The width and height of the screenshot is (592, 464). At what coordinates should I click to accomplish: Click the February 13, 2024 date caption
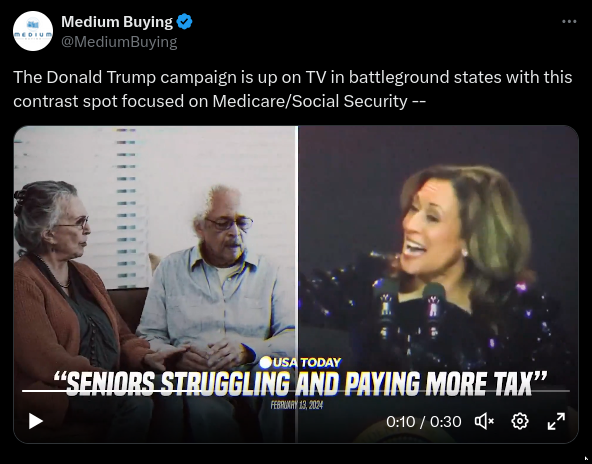297,405
